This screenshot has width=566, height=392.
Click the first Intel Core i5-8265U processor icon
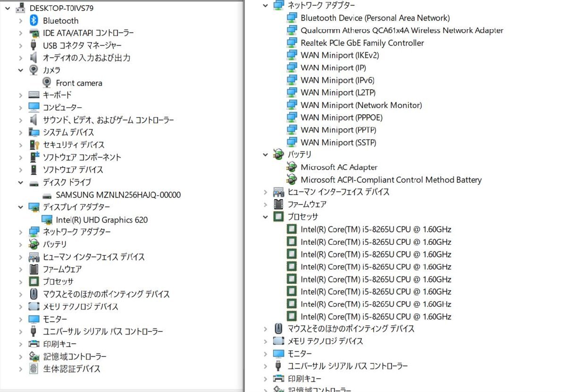point(292,229)
